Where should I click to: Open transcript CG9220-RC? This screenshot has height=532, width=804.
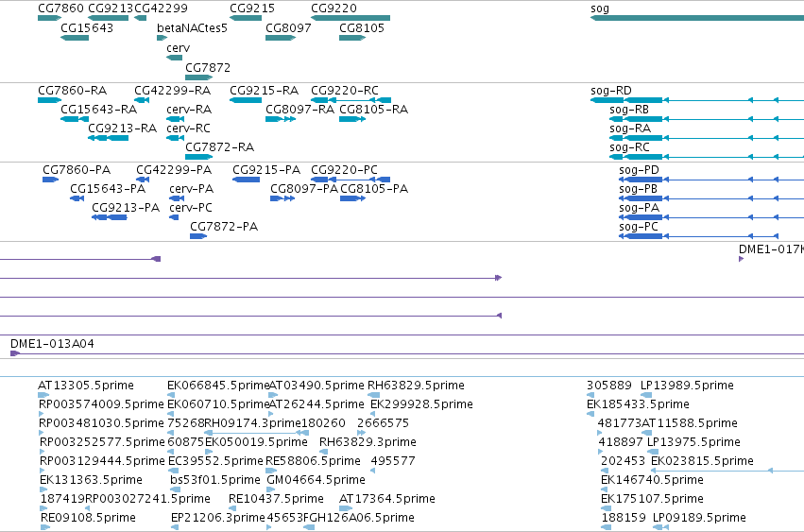345,91
